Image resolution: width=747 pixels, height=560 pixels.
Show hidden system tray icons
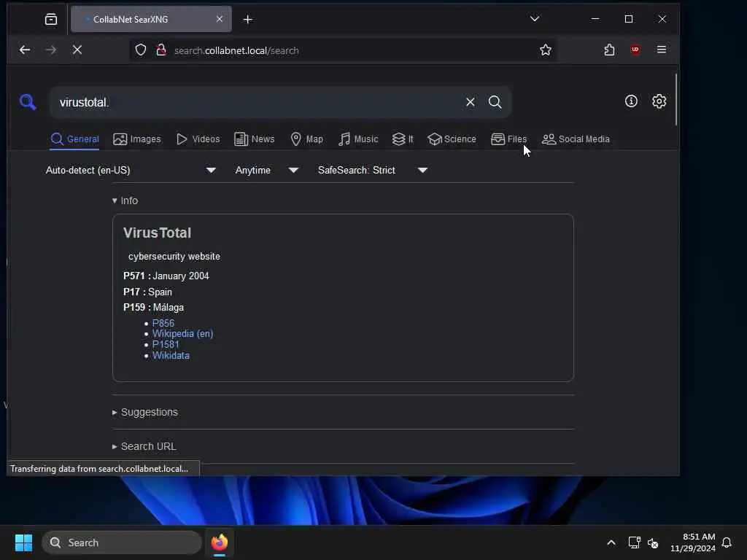[611, 542]
